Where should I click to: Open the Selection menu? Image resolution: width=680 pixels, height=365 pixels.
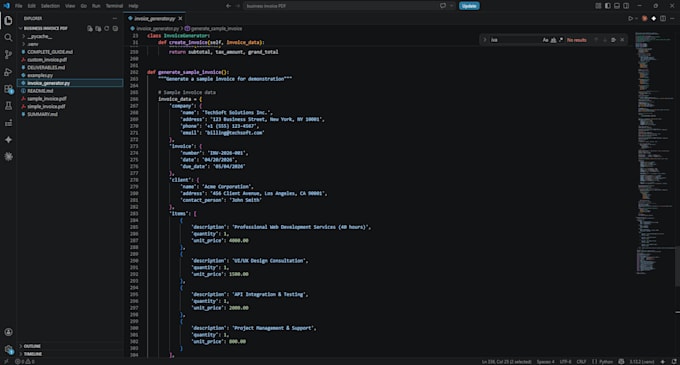click(x=50, y=6)
